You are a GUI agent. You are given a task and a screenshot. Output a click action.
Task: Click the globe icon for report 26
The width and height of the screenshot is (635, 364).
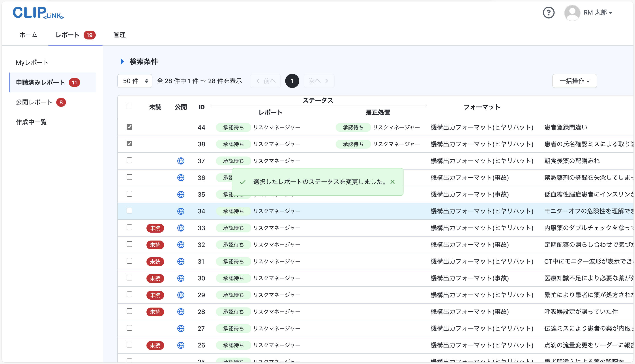[181, 345]
